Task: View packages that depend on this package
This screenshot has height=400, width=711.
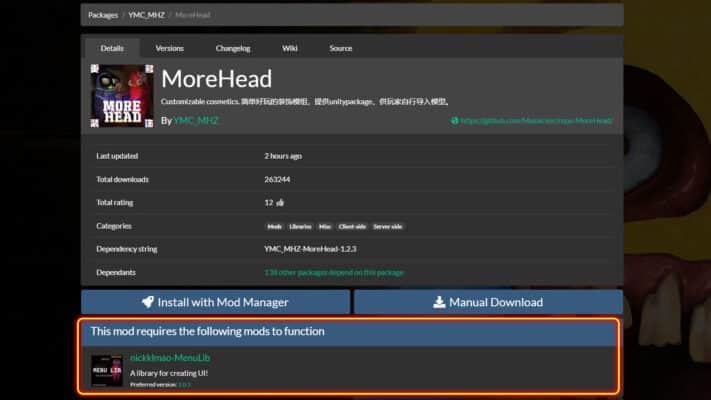Action: [x=334, y=272]
